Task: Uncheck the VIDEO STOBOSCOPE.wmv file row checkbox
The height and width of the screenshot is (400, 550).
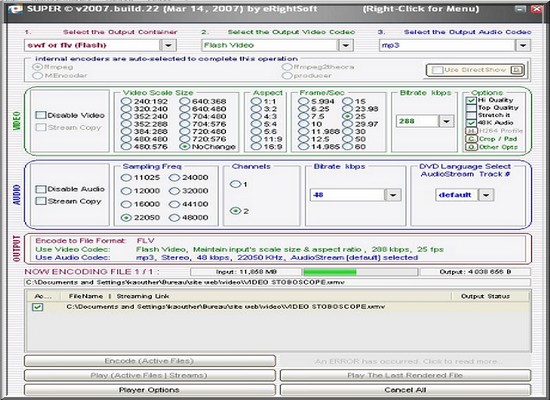Action: point(37,307)
